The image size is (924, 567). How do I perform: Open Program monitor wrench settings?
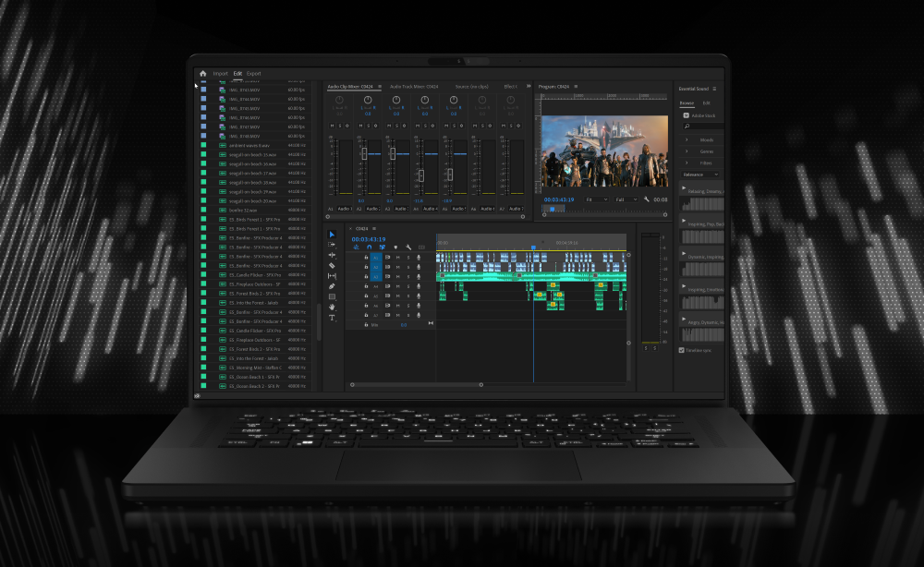[x=647, y=199]
